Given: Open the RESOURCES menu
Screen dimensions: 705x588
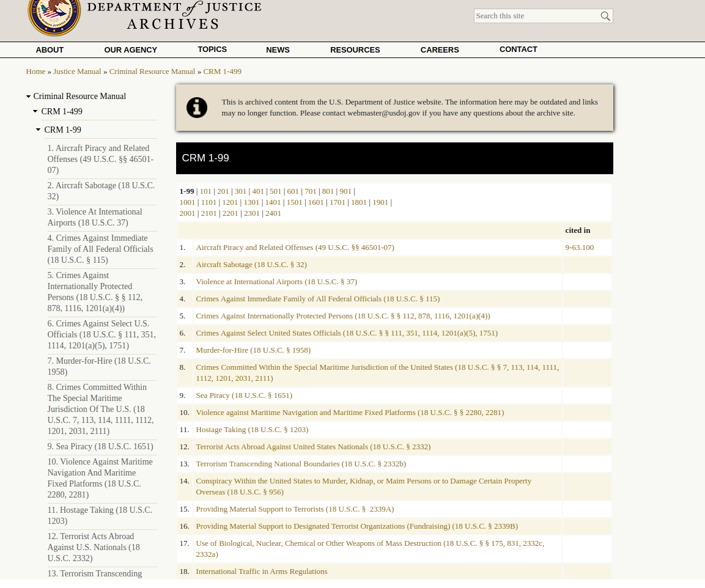Looking at the screenshot, I should point(355,50).
